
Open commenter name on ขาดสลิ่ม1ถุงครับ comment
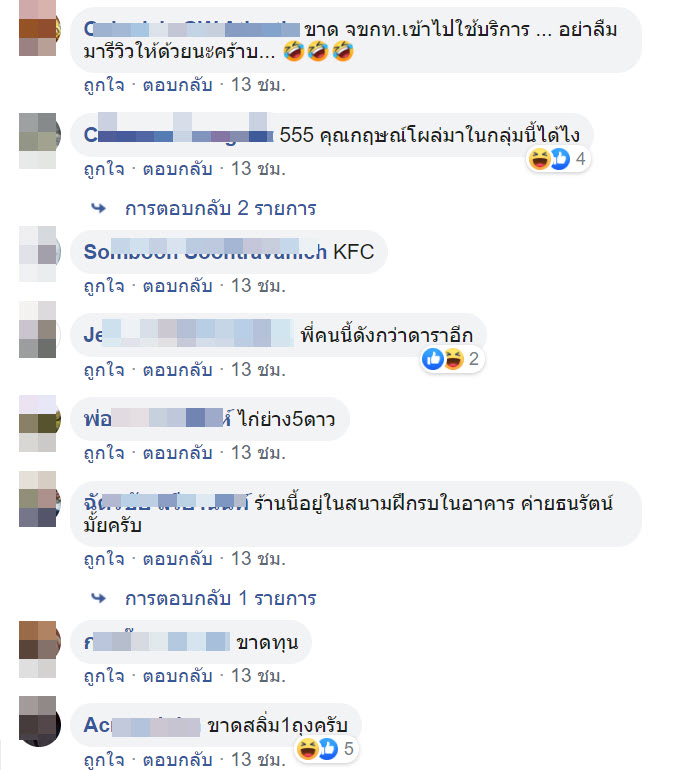pos(142,725)
